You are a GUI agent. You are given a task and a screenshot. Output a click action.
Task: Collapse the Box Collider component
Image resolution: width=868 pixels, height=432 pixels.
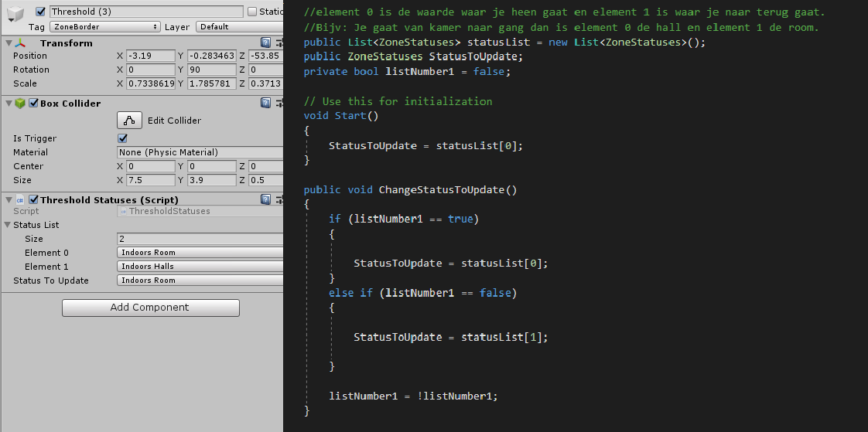point(9,104)
